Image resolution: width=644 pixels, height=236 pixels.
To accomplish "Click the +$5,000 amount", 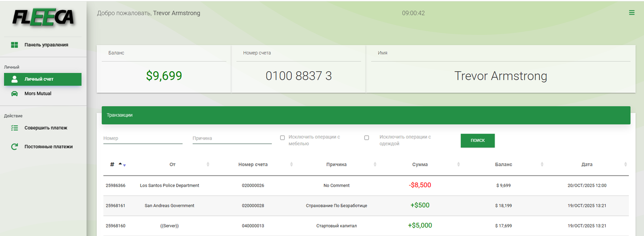I will click(420, 225).
